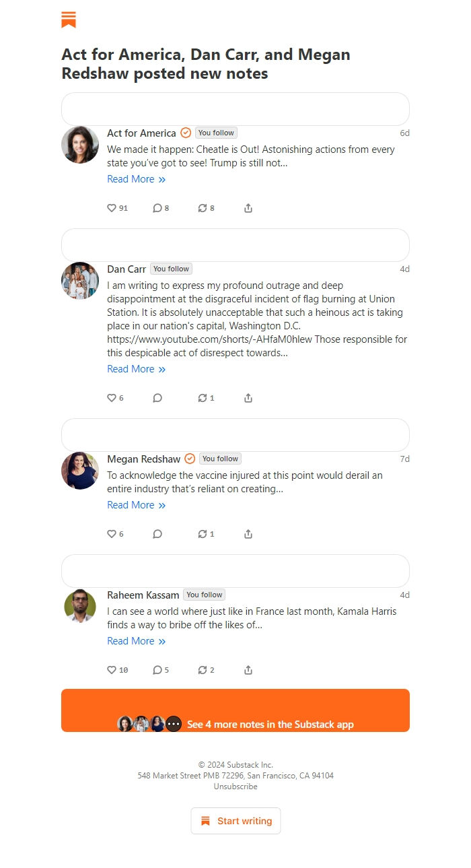Viewport: 471px width, 868px height.
Task: Expand Megan Redshaw's note via Read More
Action: coord(137,505)
